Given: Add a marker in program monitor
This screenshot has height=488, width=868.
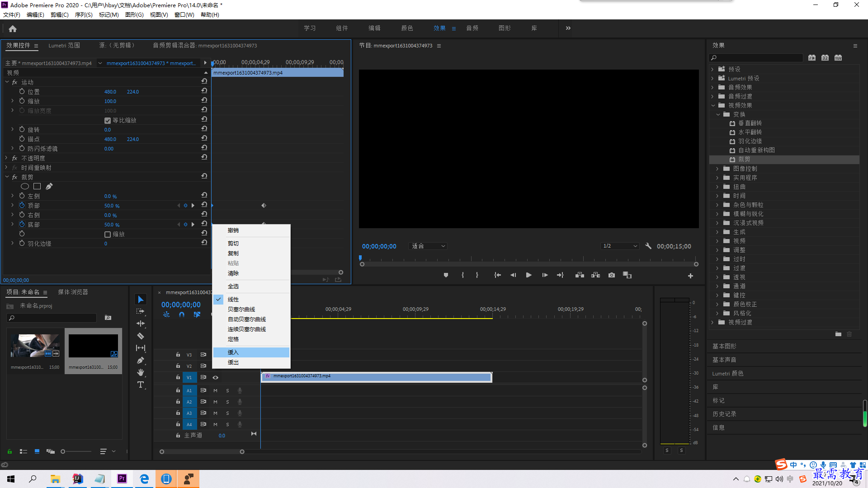Looking at the screenshot, I should click(x=446, y=275).
